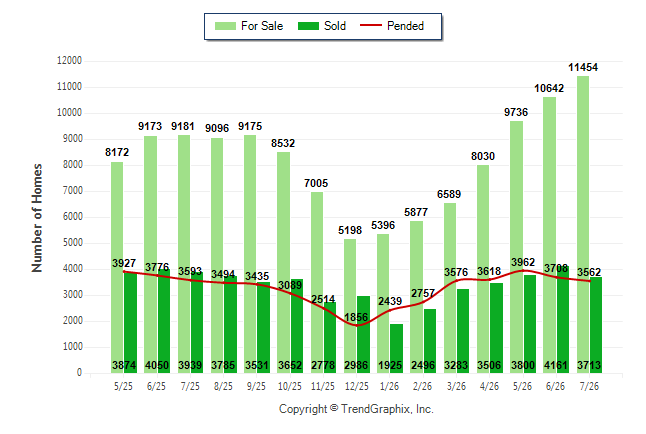This screenshot has width=646, height=434.
Task: Select the For Sale legend label
Action: click(262, 26)
